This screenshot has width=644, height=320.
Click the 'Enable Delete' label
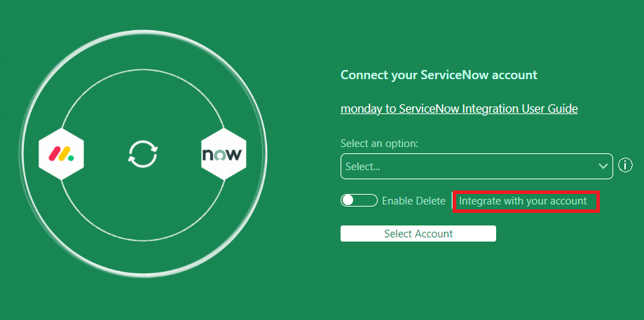[x=413, y=201]
